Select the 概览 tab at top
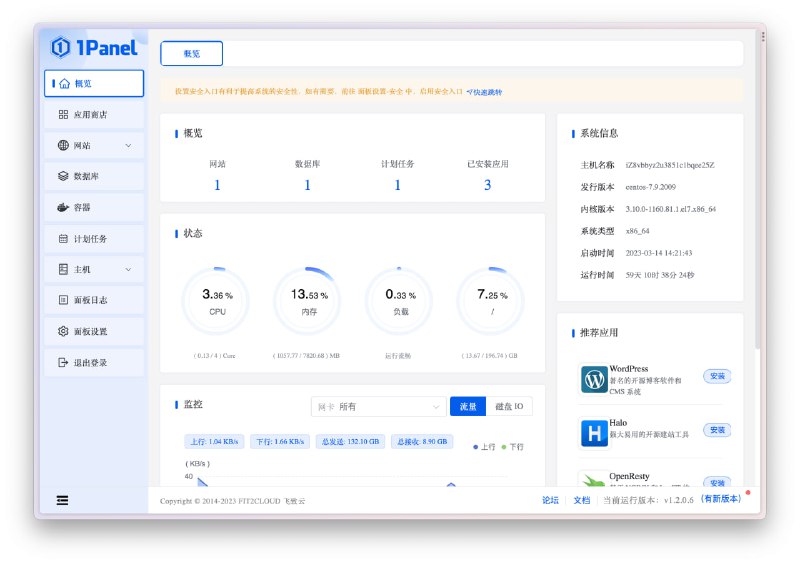The width and height of the screenshot is (800, 564). (x=191, y=54)
